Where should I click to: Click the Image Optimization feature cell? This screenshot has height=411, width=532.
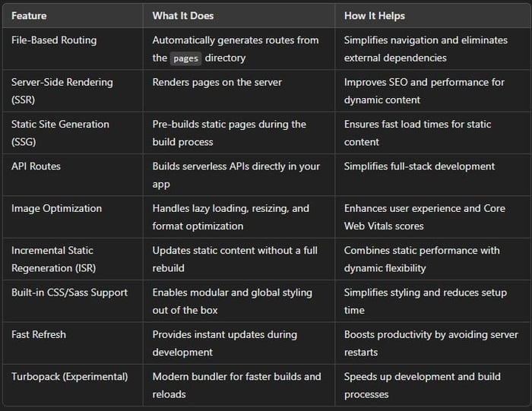(x=73, y=217)
